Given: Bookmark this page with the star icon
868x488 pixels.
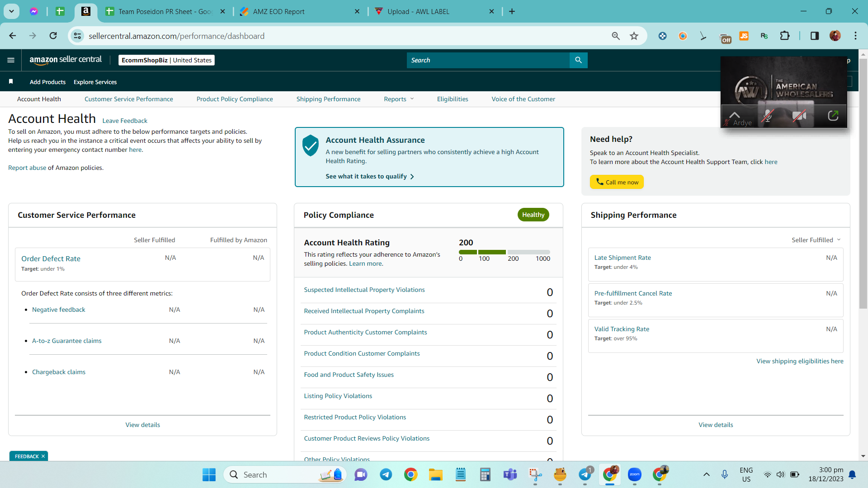Looking at the screenshot, I should pyautogui.click(x=634, y=36).
